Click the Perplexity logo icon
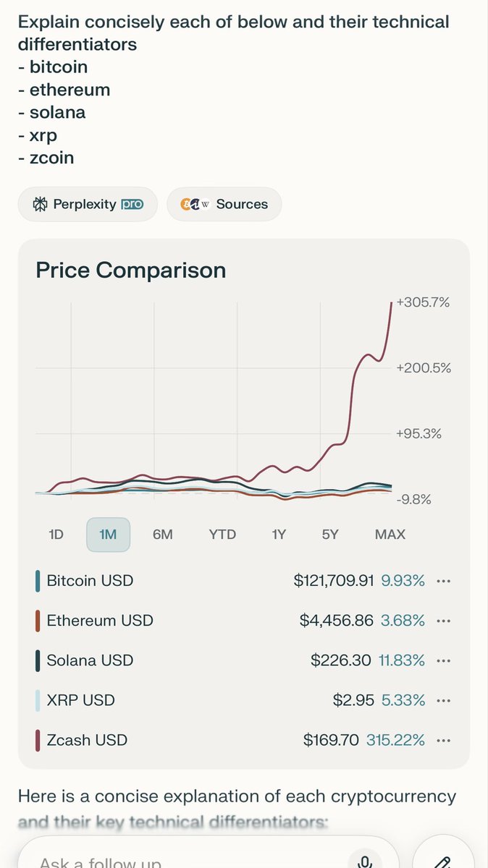This screenshot has height=868, width=488. (x=40, y=205)
